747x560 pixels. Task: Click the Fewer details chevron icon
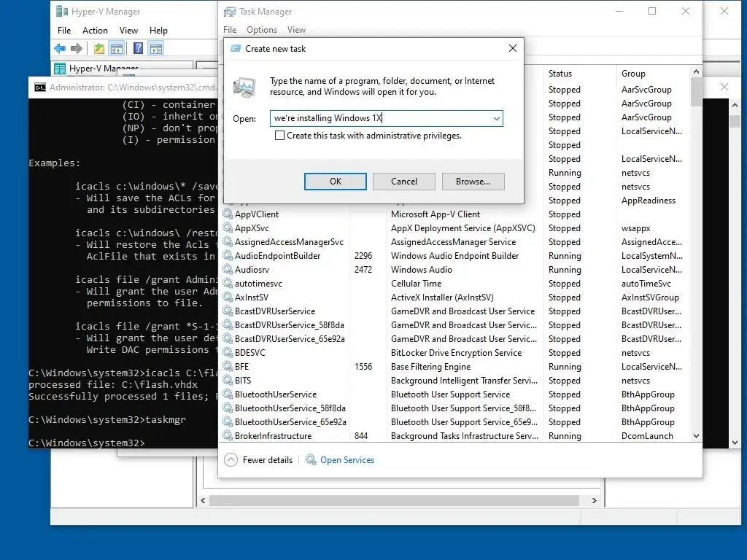(x=231, y=459)
